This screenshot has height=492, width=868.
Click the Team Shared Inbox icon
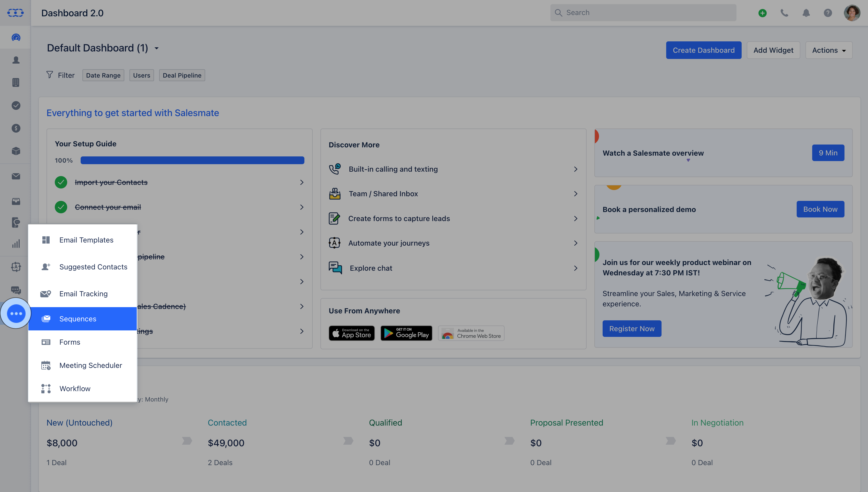click(335, 194)
